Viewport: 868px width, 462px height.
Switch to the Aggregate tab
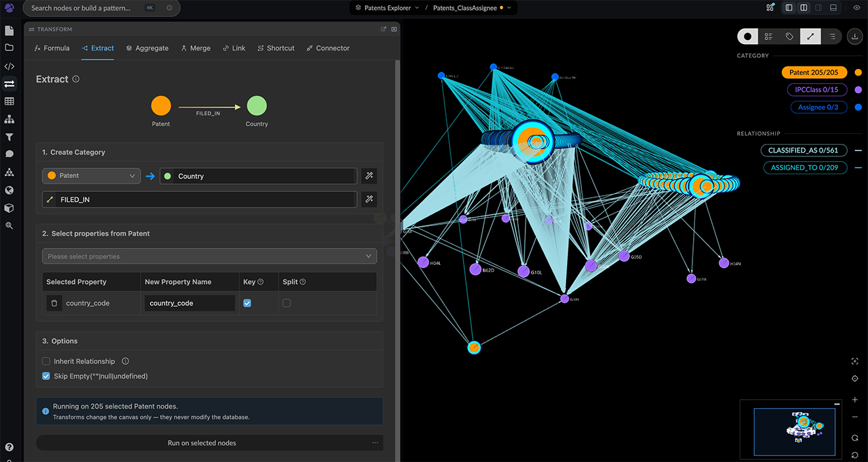click(147, 48)
